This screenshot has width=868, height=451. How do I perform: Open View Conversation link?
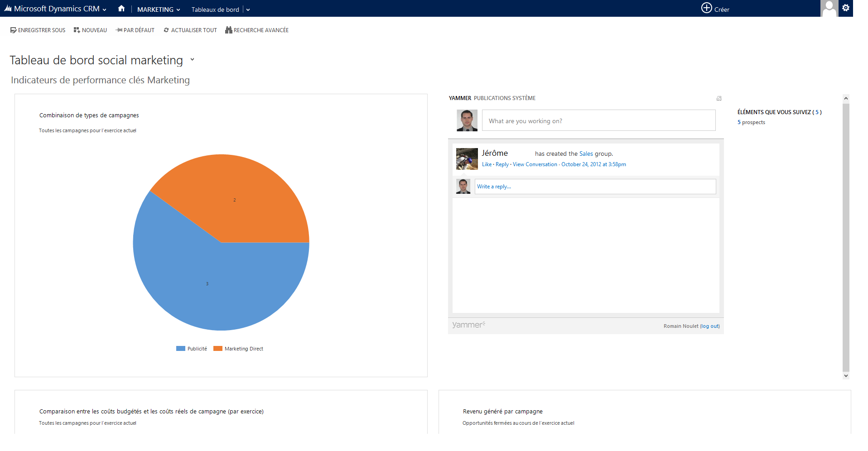tap(535, 164)
